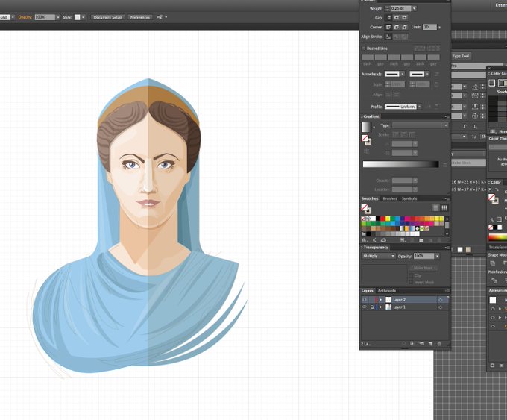Open the Transparency Opacity slider arrow
Screen dimensions: 507x420
click(x=437, y=256)
